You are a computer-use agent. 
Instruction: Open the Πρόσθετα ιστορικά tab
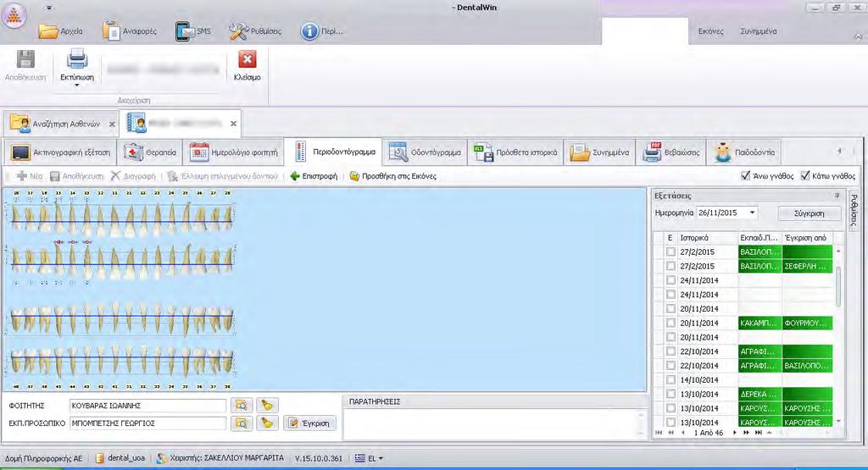click(x=515, y=152)
